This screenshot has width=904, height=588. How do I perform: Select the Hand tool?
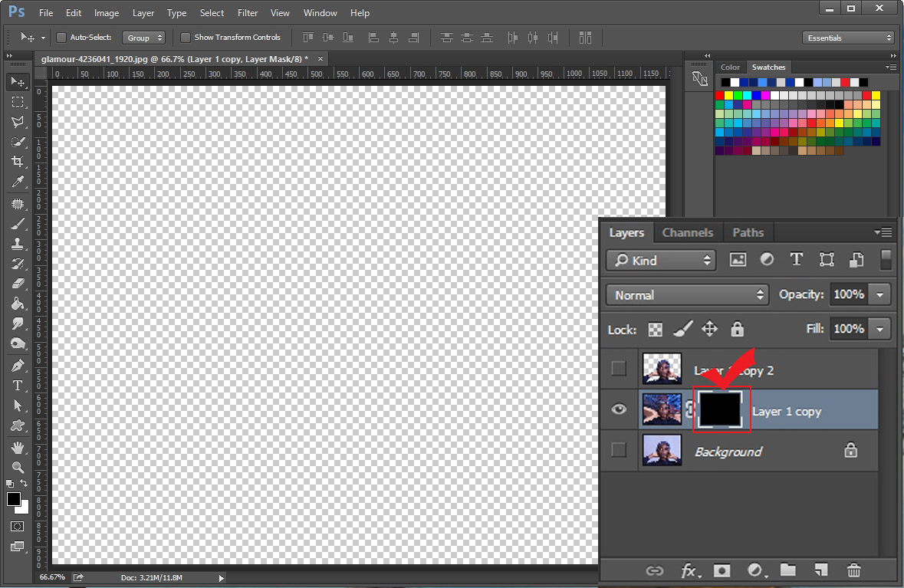[x=18, y=448]
